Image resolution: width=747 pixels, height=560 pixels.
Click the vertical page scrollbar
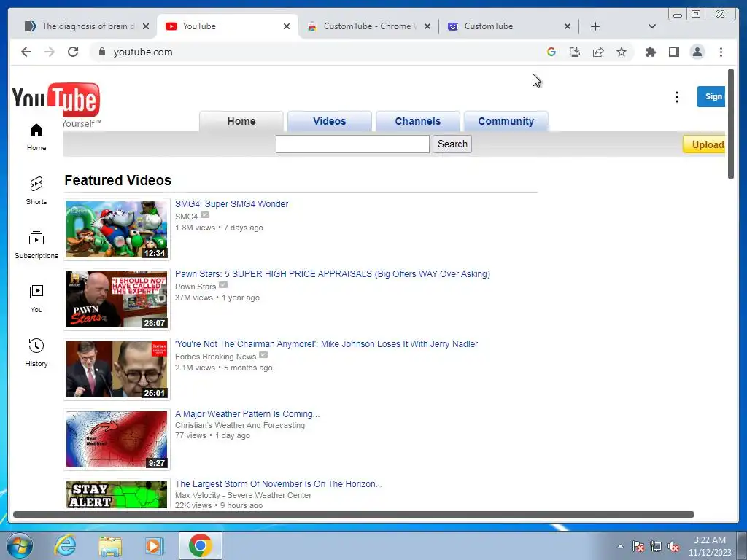click(731, 124)
